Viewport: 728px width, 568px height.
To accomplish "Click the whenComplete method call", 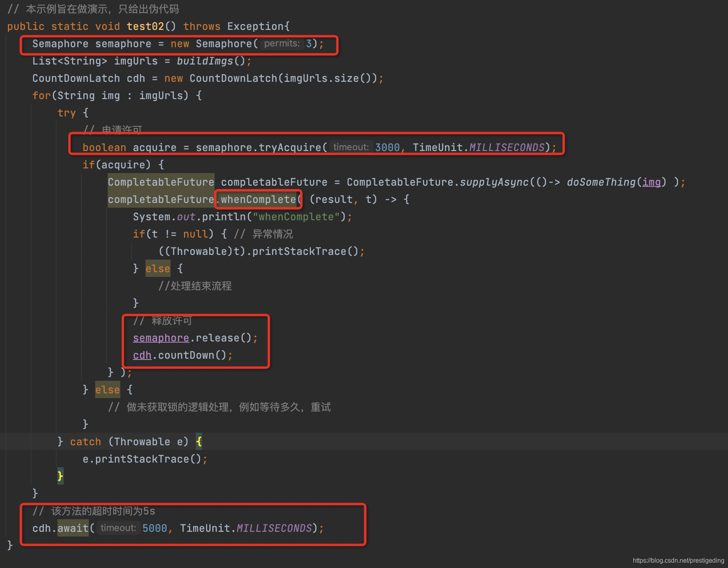I will 258,199.
